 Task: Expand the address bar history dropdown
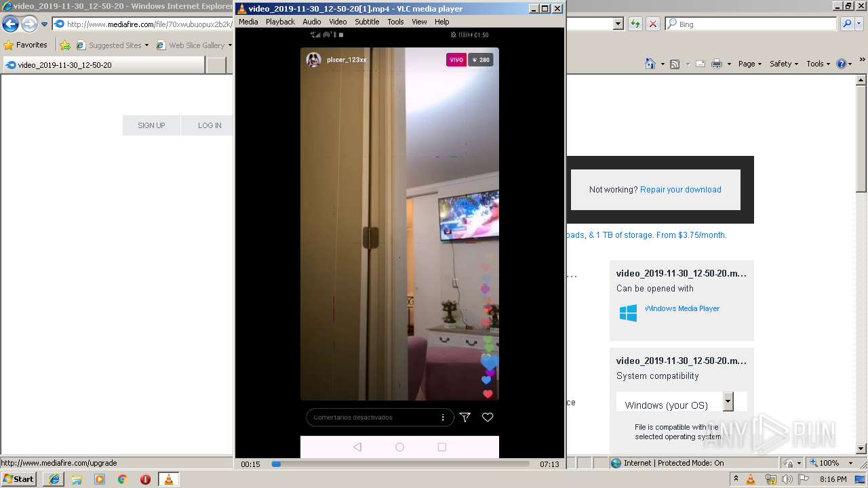(618, 24)
